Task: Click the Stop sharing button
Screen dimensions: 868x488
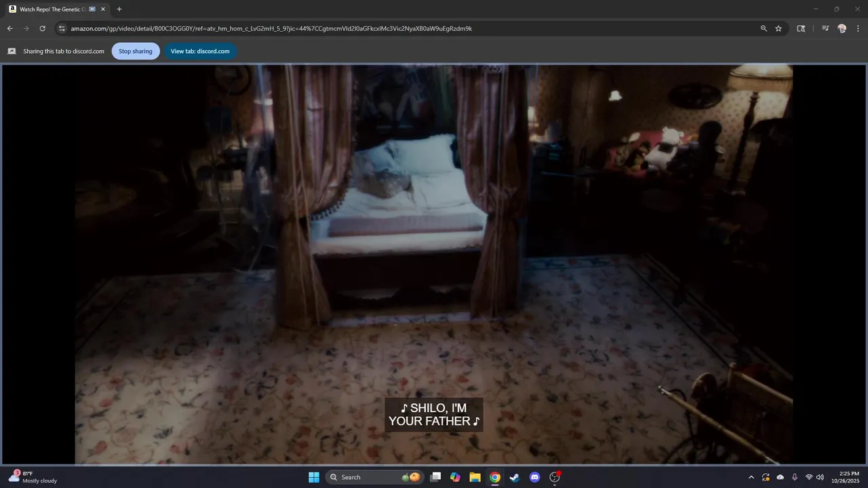Action: (x=136, y=51)
